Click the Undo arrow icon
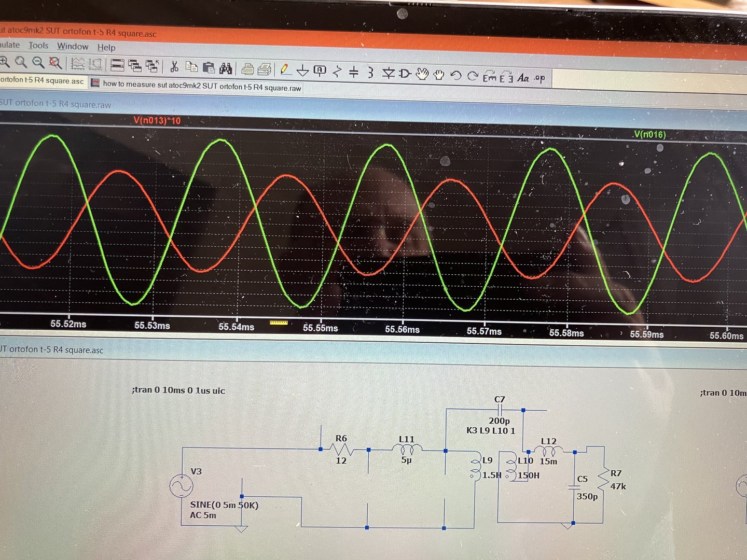Image resolution: width=747 pixels, height=560 pixels. 456,75
